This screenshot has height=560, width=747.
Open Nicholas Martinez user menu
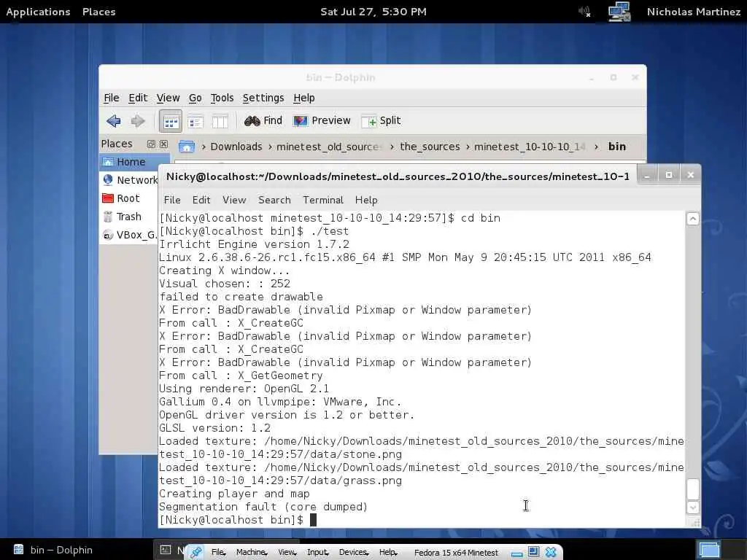point(694,12)
